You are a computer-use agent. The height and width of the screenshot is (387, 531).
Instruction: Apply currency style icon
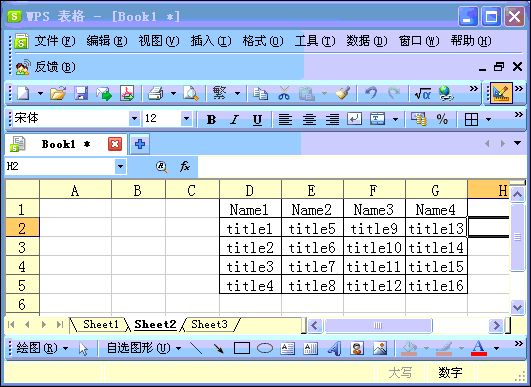419,119
